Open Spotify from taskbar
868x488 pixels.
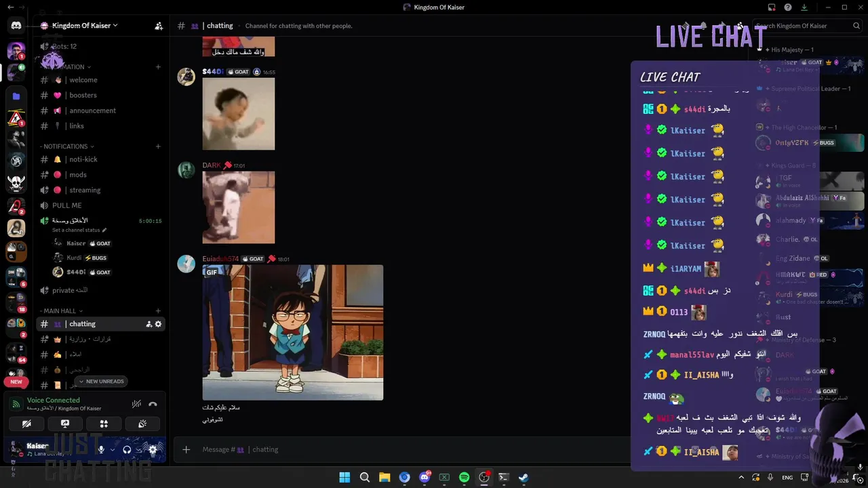(x=465, y=477)
